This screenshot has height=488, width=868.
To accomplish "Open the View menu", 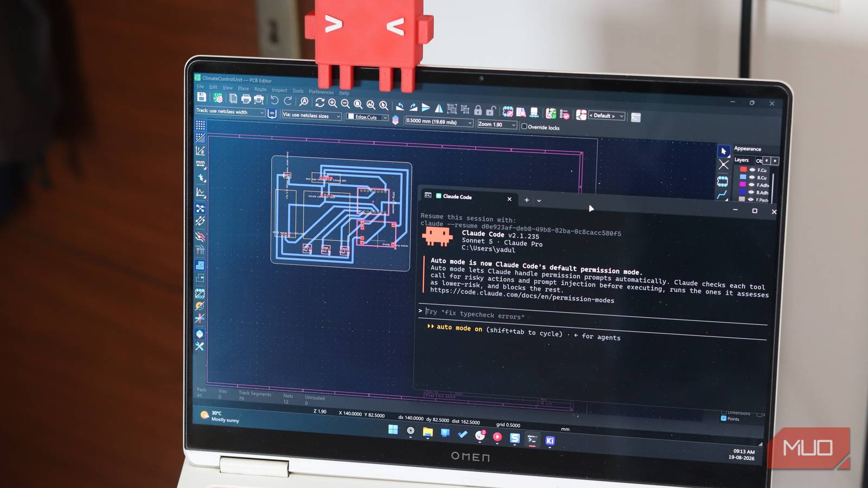I will pyautogui.click(x=227, y=88).
